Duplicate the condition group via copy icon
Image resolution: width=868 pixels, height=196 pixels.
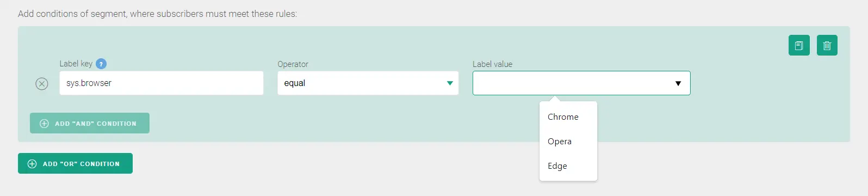[799, 45]
